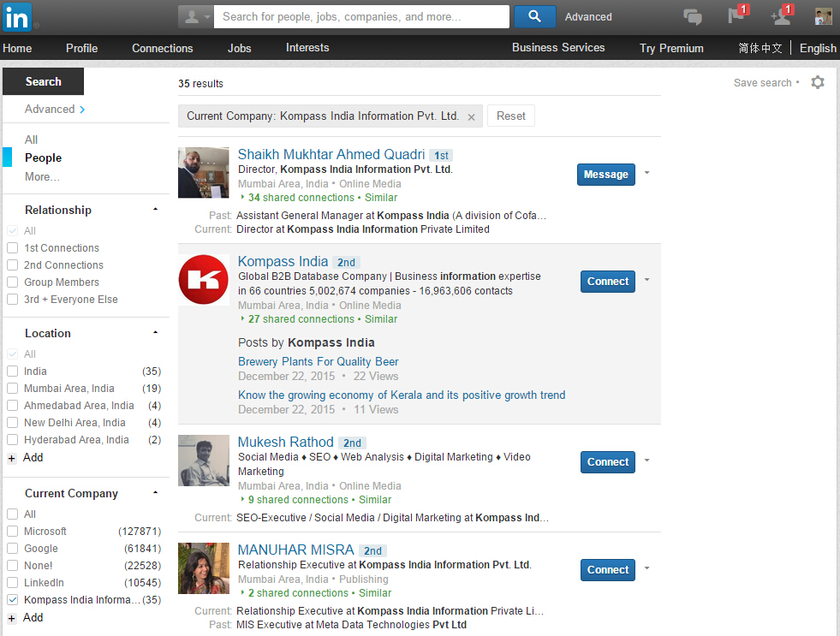
Task: Open notifications flag icon with badge
Action: pos(736,16)
